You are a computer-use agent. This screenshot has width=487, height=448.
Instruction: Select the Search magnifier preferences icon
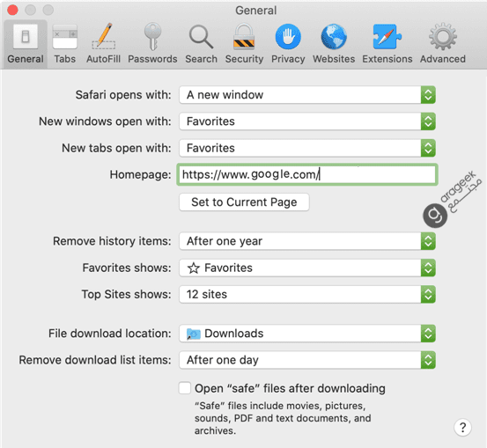point(202,43)
